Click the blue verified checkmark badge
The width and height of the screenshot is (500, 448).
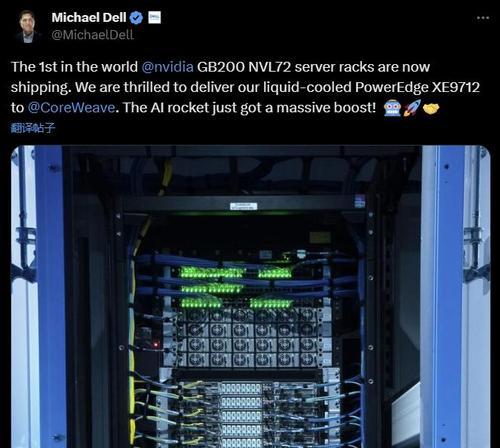(136, 18)
